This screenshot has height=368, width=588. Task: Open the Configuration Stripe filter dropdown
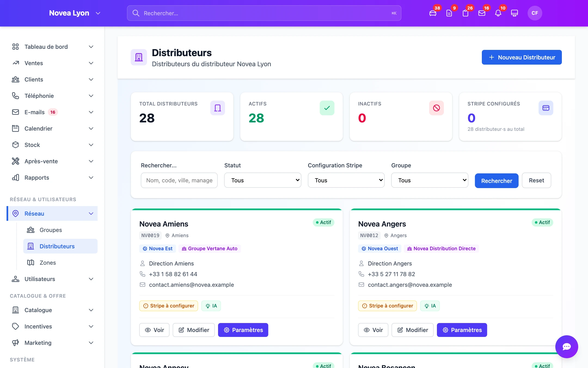[346, 180]
